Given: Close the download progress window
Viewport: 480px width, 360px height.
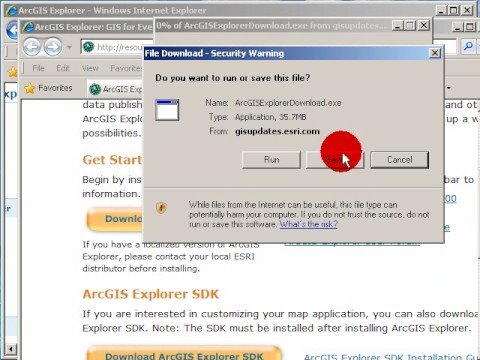Looking at the screenshot, I should tap(423, 26).
